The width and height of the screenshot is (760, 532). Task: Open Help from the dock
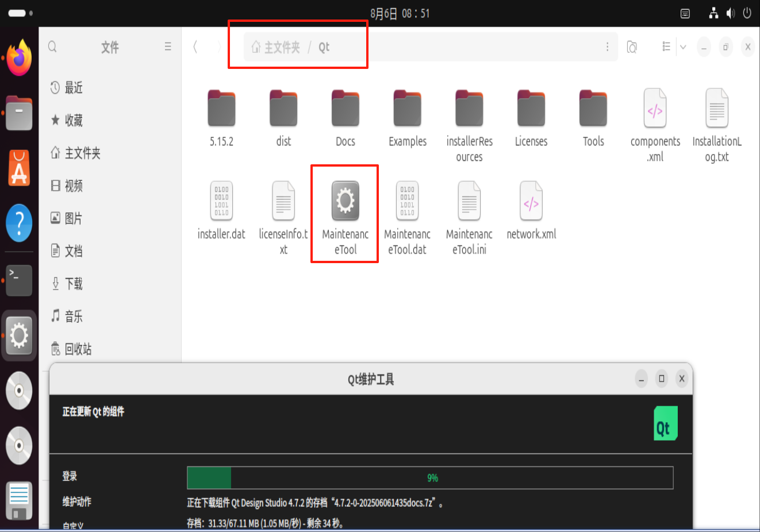tap(19, 223)
